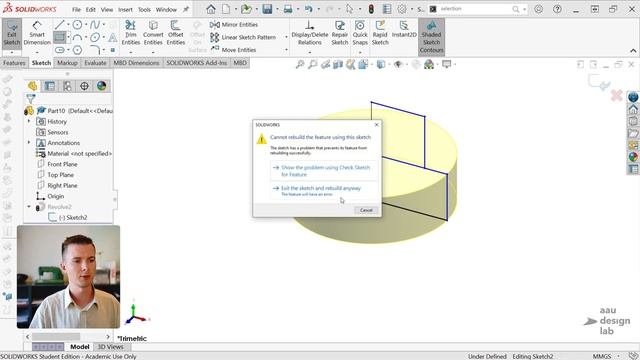This screenshot has height=360, width=640.
Task: Open Display/Delete Relations
Action: pyautogui.click(x=309, y=33)
